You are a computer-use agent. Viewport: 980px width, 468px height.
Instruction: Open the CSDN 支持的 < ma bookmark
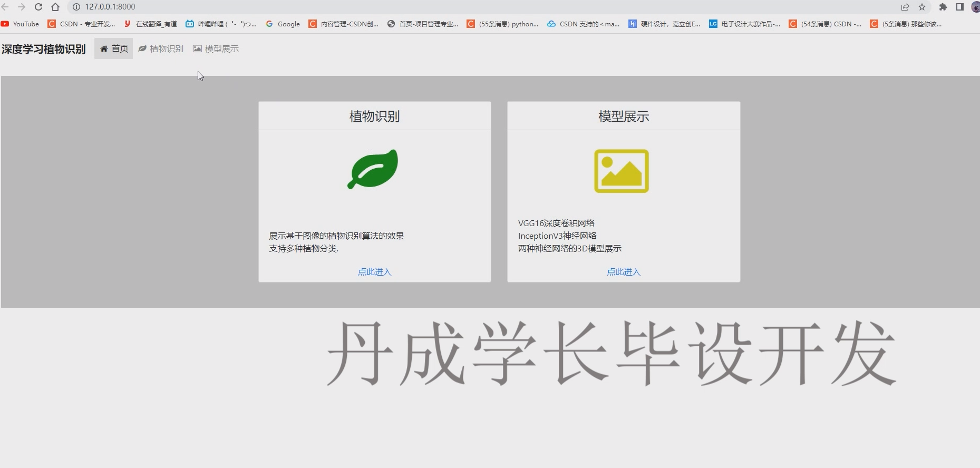tap(583, 24)
